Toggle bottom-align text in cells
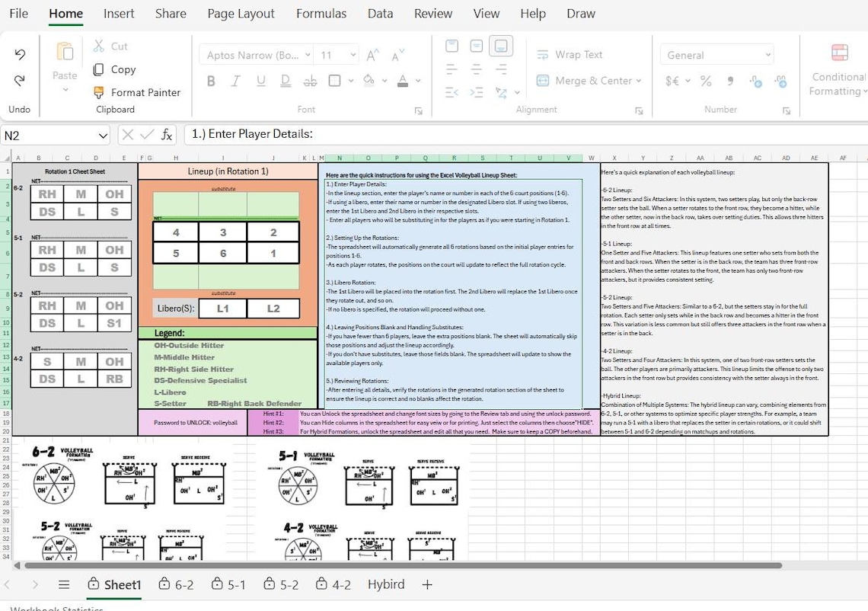Screen dimensions: 868x611 tap(501, 46)
